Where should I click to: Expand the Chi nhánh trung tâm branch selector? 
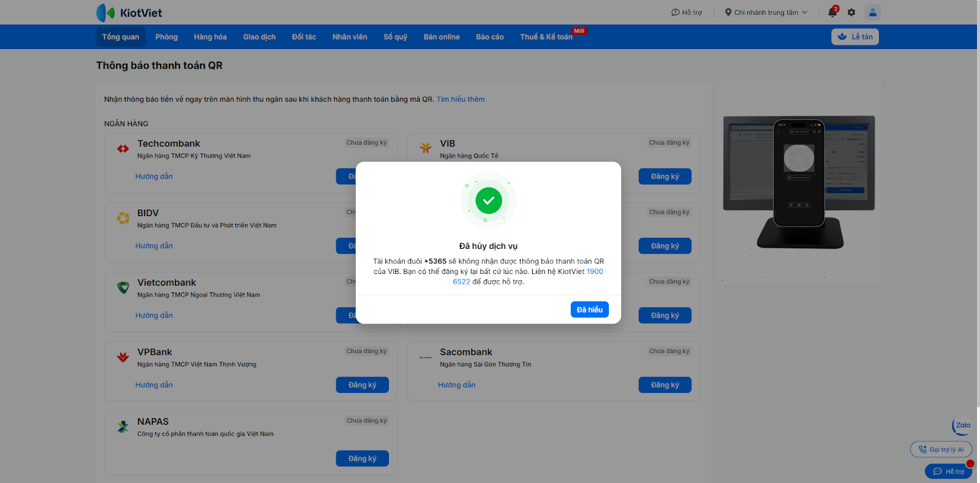766,12
